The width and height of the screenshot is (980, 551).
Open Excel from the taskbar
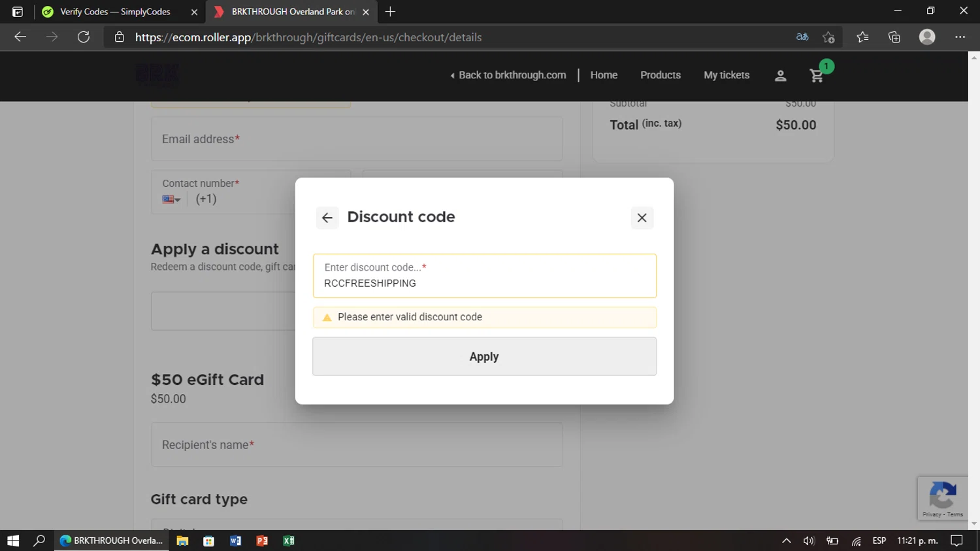(x=289, y=541)
